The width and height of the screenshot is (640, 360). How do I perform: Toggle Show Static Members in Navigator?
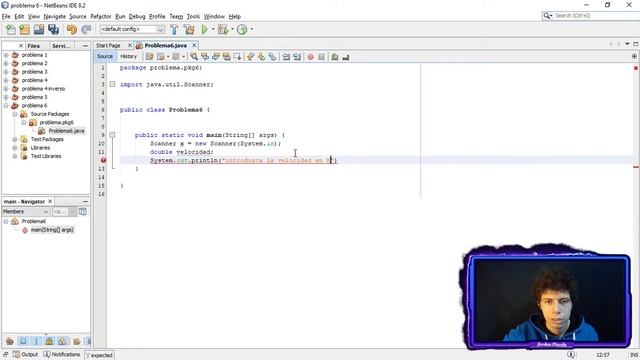(x=36, y=341)
